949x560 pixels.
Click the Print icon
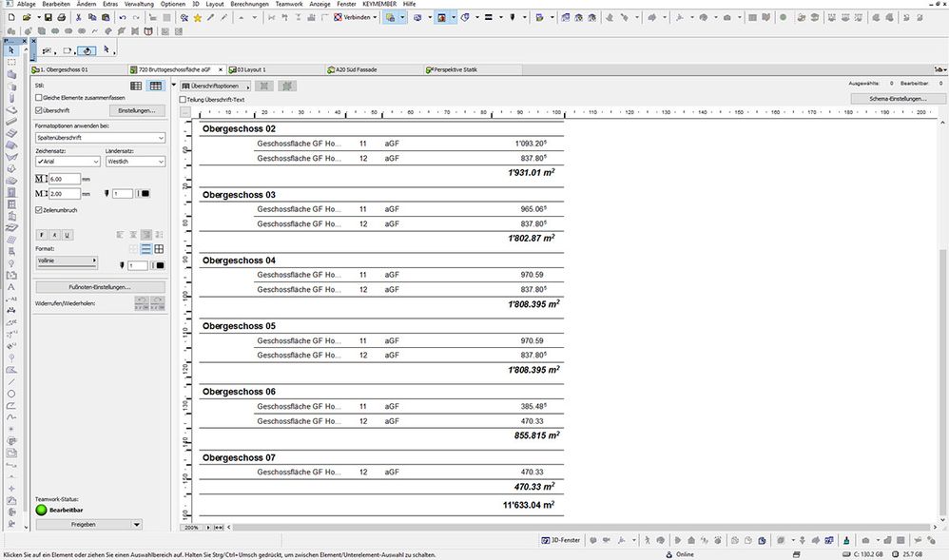click(x=60, y=17)
